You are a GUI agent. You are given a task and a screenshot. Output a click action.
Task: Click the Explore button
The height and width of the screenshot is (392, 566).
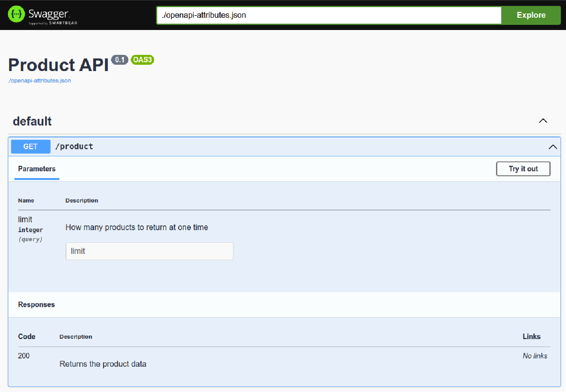tap(531, 15)
